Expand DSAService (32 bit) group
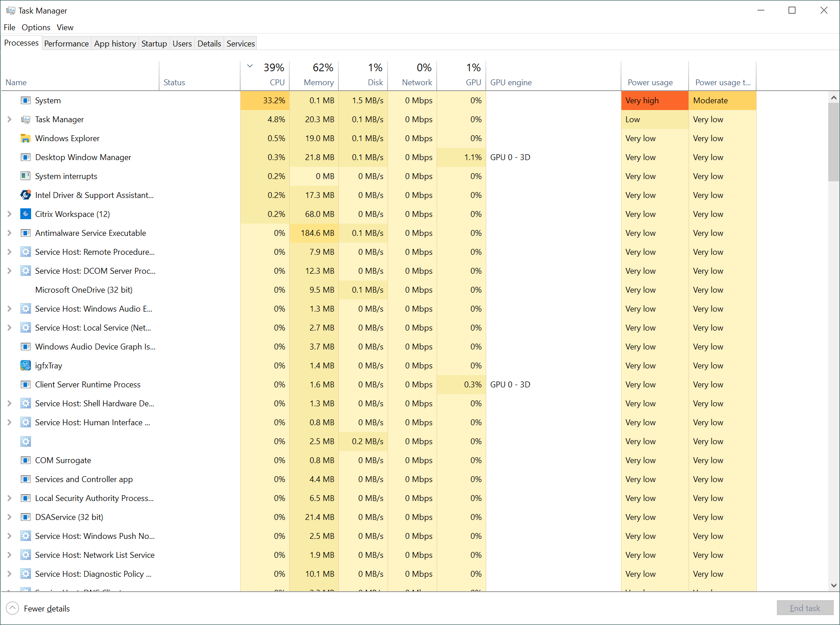840x625 pixels. tap(9, 517)
